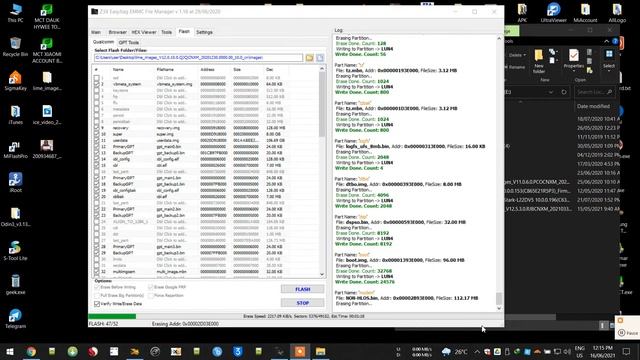
Task: Open the Settings tab
Action: (x=204, y=32)
